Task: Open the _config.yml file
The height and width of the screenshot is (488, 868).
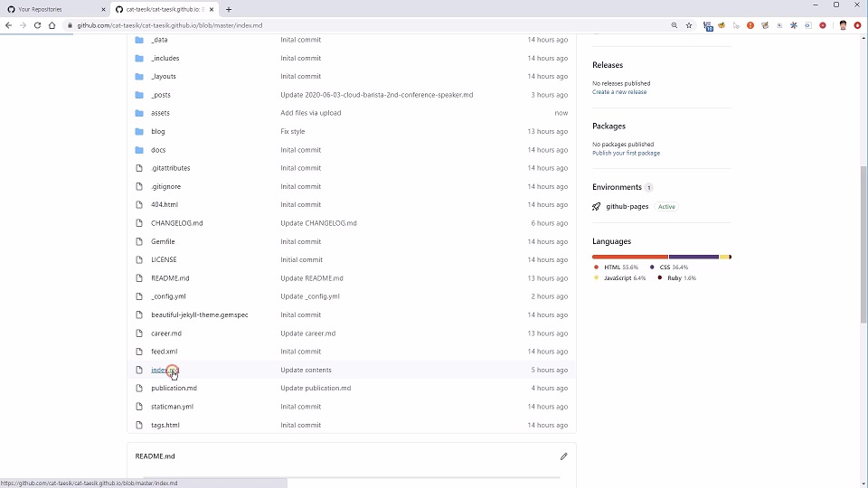Action: pos(168,296)
